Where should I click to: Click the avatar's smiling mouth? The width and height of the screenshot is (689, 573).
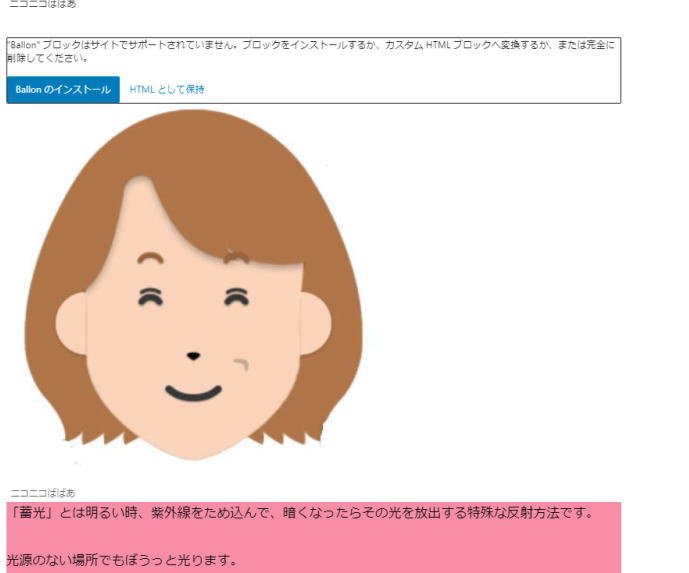193,393
